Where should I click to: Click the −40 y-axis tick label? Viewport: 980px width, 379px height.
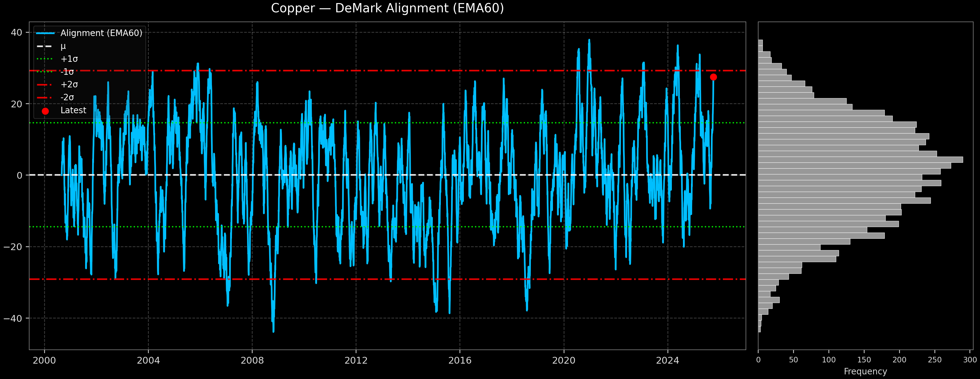tap(13, 318)
